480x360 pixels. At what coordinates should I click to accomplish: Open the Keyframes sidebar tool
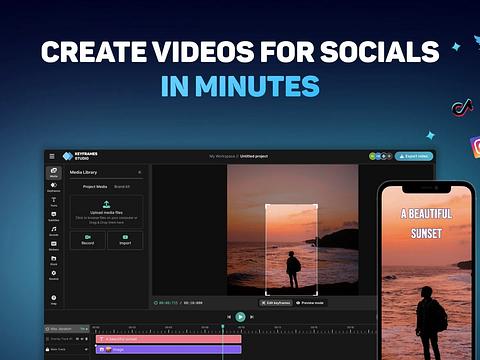(54, 187)
